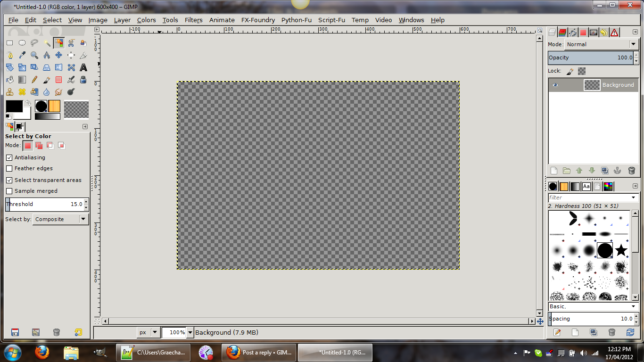
Task: Enable the Feather edges checkbox
Action: click(x=9, y=168)
